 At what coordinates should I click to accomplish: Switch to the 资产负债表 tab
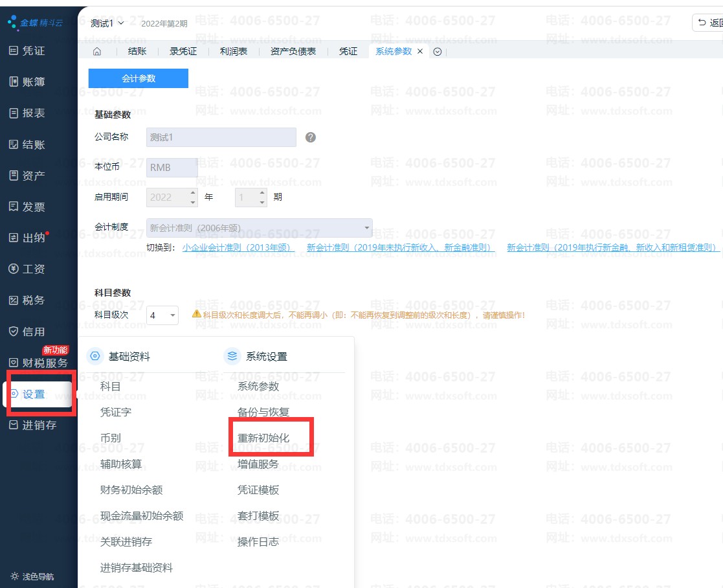[x=293, y=52]
